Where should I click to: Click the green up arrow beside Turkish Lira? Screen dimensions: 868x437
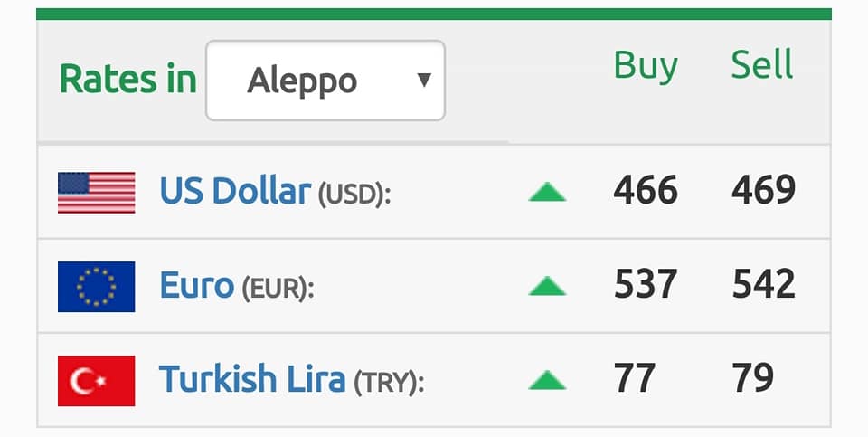[x=547, y=380]
